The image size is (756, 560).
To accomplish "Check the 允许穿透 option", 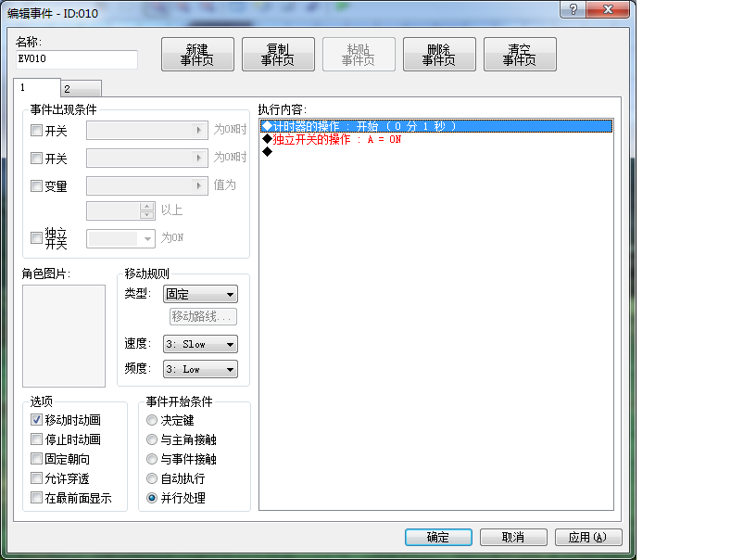I will (x=36, y=478).
